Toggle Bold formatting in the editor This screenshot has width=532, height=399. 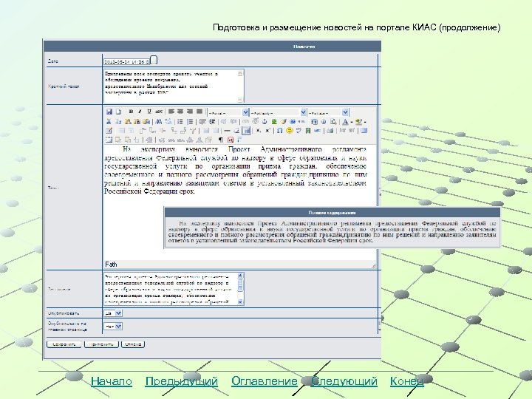click(x=131, y=112)
